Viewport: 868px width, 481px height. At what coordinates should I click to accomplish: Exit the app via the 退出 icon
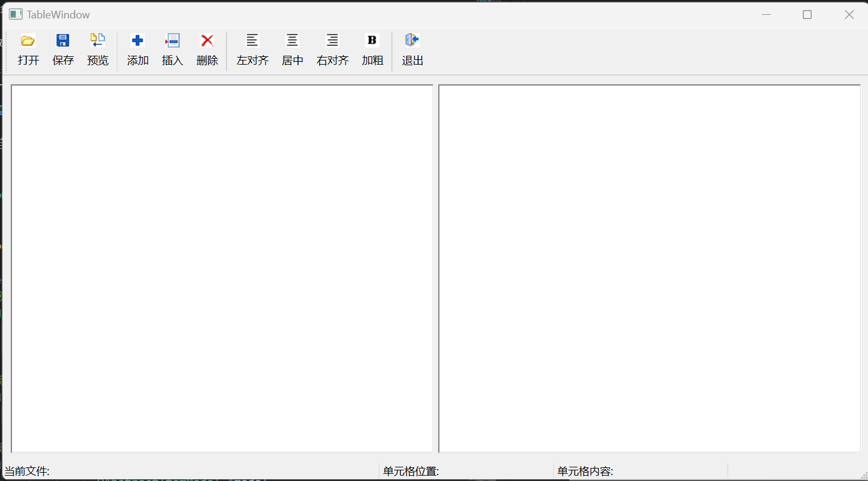tap(413, 41)
